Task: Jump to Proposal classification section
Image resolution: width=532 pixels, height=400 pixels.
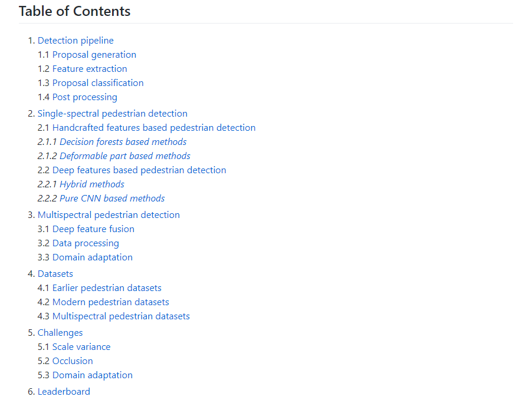Action: tap(98, 83)
